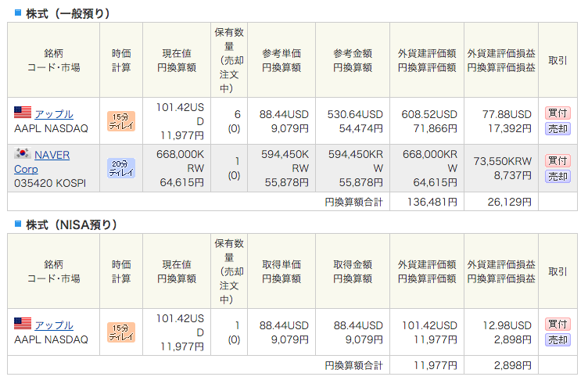Click the AAPL NASDAQ code in NISA預り
The width and height of the screenshot is (588, 391).
click(x=51, y=339)
